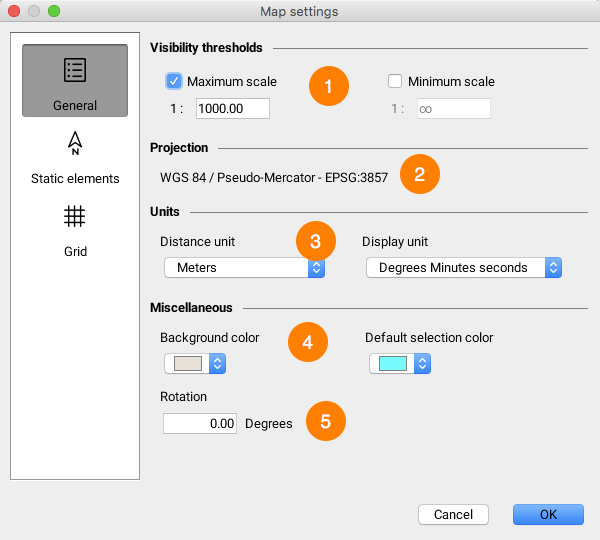
Task: Enable the Minimum scale checkbox
Action: [395, 82]
